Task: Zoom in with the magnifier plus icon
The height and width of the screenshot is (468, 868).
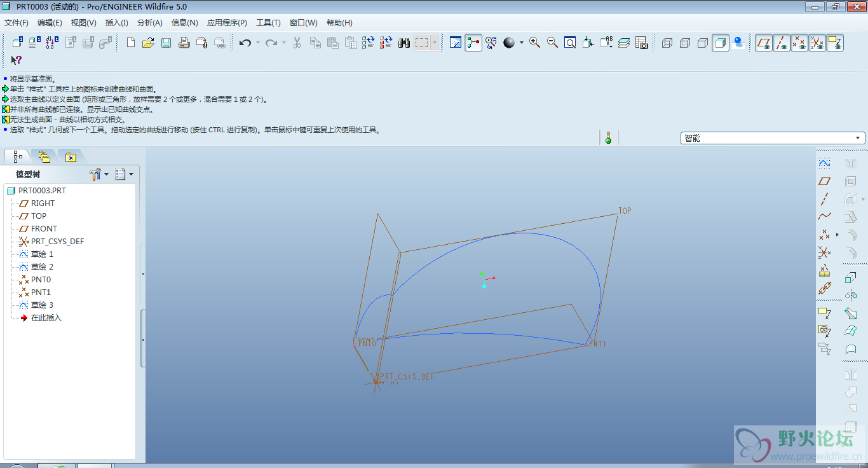Action: point(534,43)
